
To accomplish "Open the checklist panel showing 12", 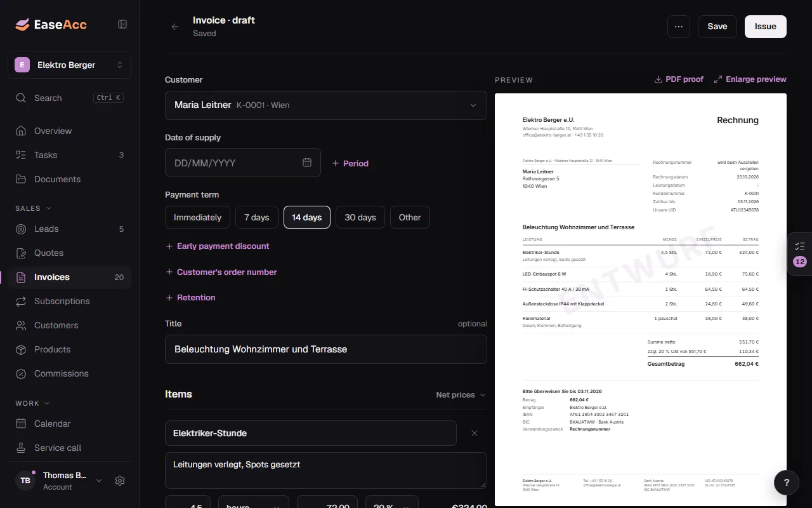I will click(800, 254).
